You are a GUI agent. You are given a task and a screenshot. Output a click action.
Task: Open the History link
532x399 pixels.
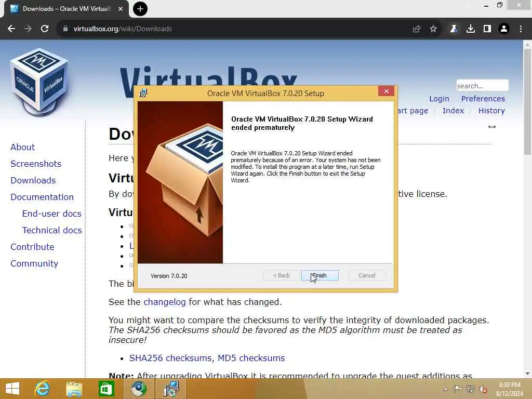(x=491, y=111)
